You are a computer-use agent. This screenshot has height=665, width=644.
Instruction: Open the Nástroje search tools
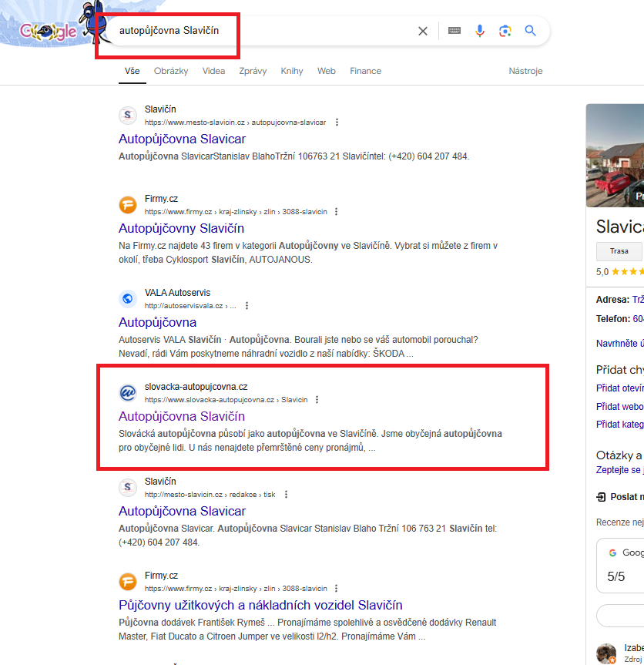pyautogui.click(x=525, y=71)
